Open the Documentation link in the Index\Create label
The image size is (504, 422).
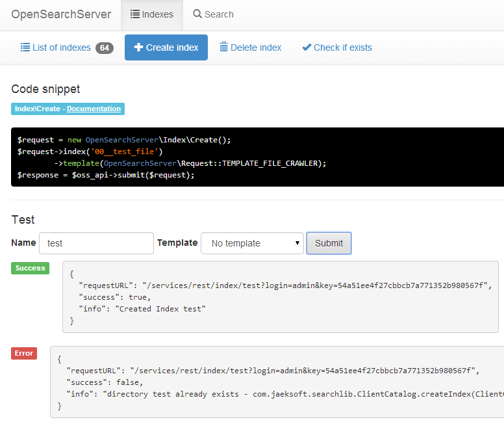(94, 109)
